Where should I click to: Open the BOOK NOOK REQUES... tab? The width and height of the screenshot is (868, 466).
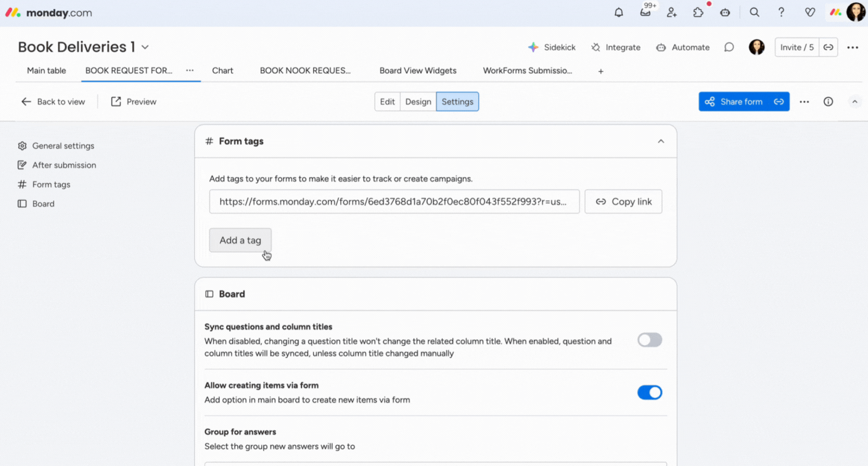305,71
